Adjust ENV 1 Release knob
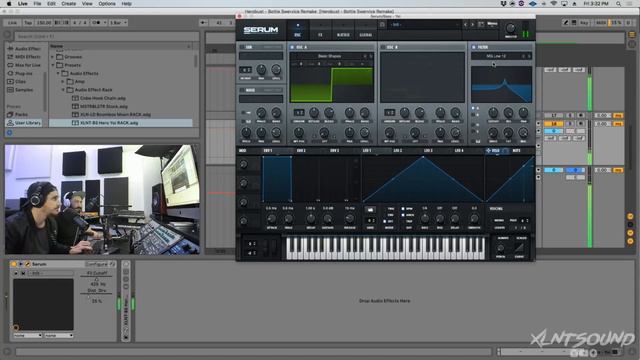This screenshot has height=360, width=640. click(349, 219)
